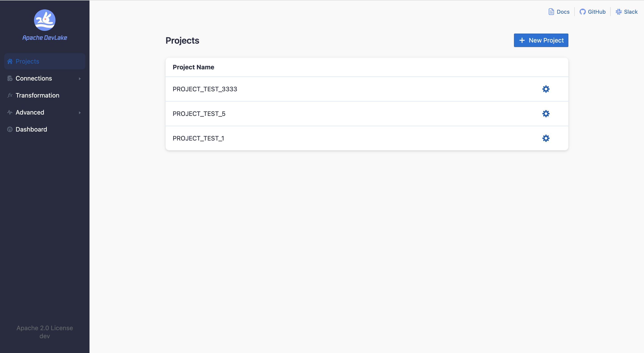Viewport: 644px width, 353px height.
Task: Select Advanced in the sidebar
Action: tap(30, 112)
